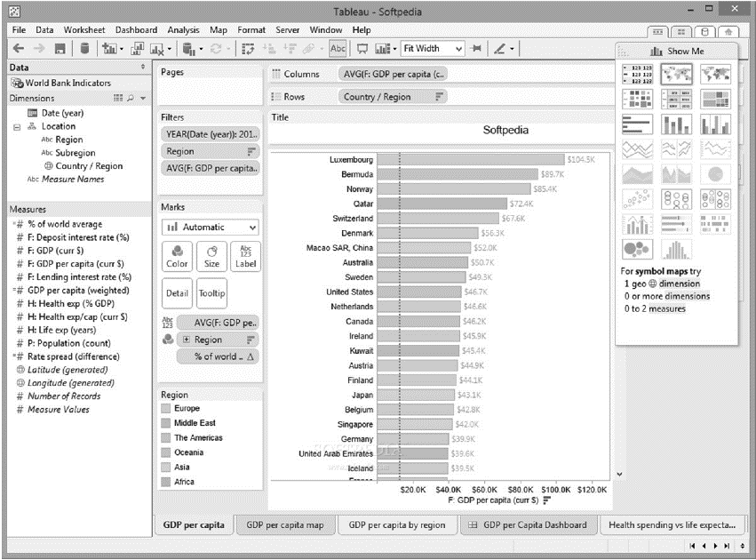Click the chart scroll down arrow
Image resolution: width=756 pixels, height=560 pixels.
[619, 474]
